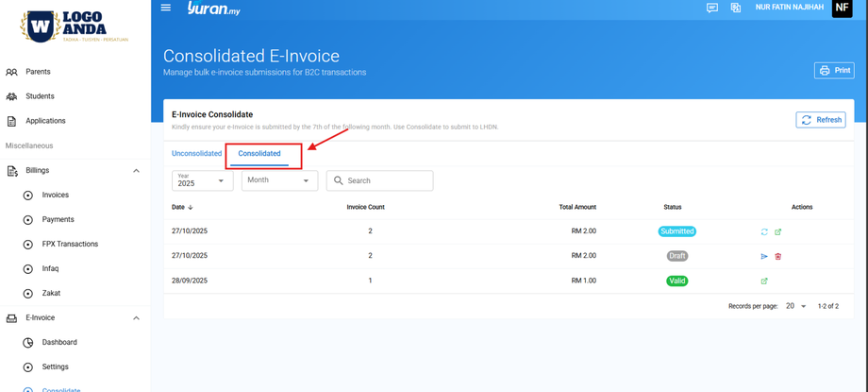Delete the Draft consolidated invoice
The image size is (868, 392).
click(x=777, y=256)
